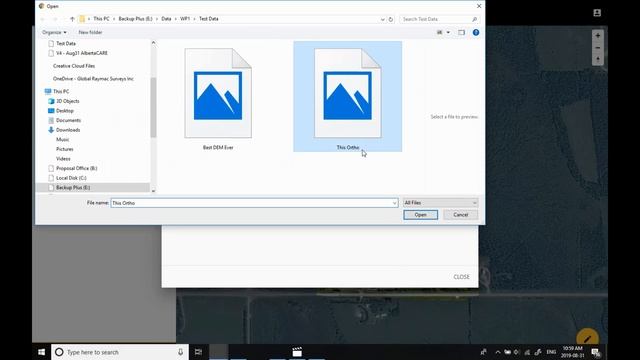Click the map zoom out minus button
The width and height of the screenshot is (640, 360).
tap(598, 48)
